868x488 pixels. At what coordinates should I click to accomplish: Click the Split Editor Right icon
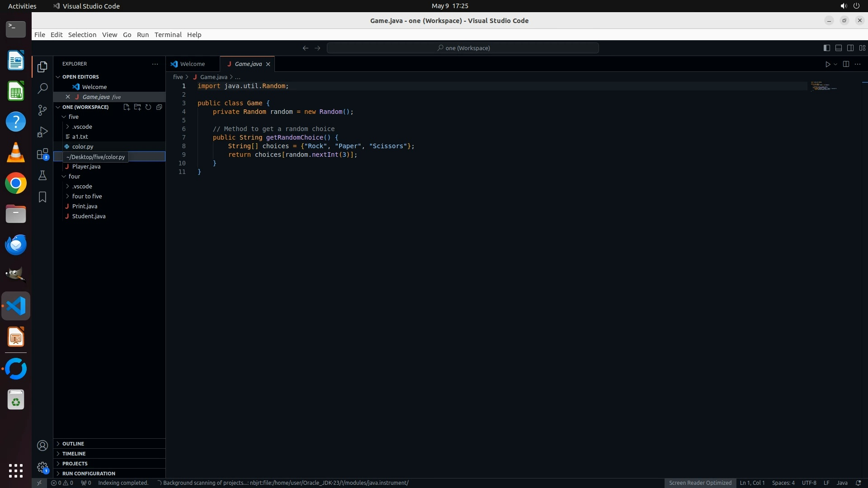click(x=846, y=64)
